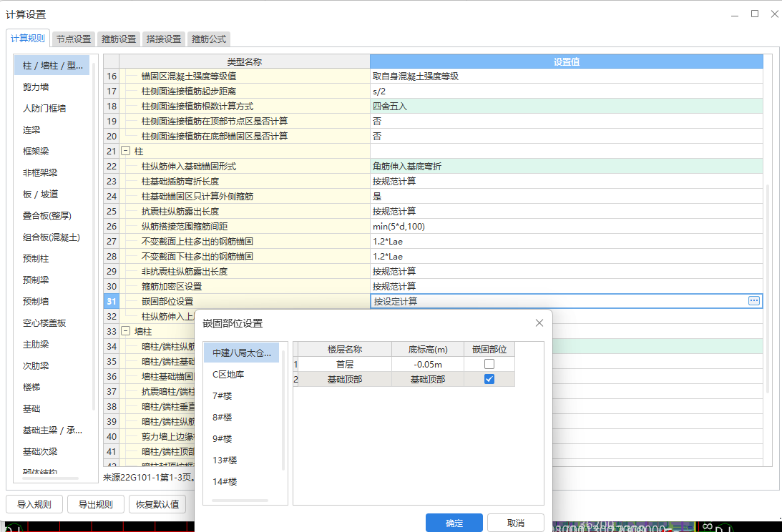Collapse the 柱 group in row 21

[126, 151]
